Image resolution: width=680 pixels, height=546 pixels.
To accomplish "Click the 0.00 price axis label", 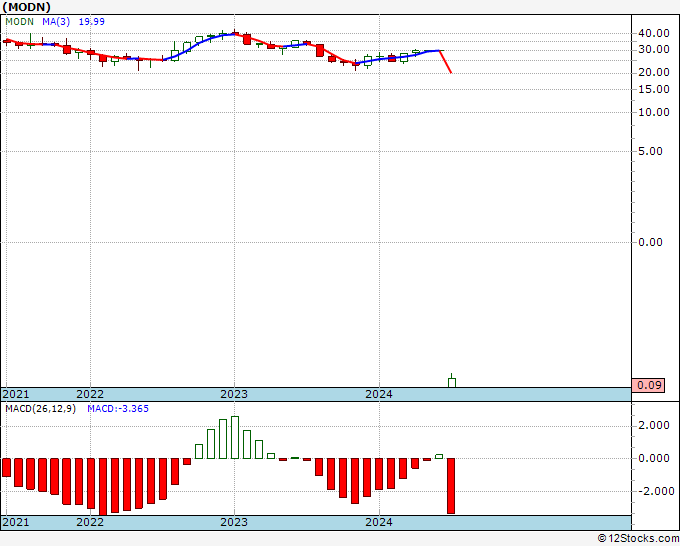I will (650, 242).
